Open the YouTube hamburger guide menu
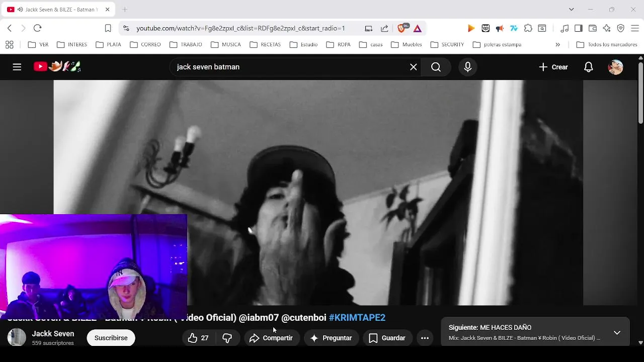Image resolution: width=644 pixels, height=362 pixels. (x=17, y=67)
